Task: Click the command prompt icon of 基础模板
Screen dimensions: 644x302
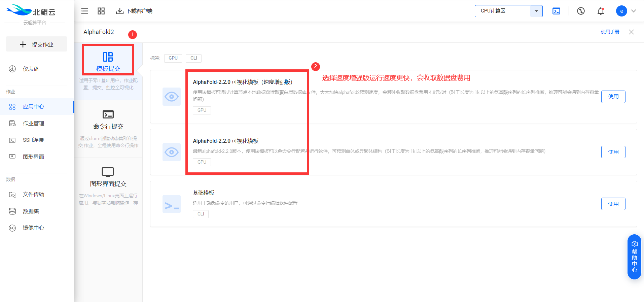Action: (x=172, y=204)
